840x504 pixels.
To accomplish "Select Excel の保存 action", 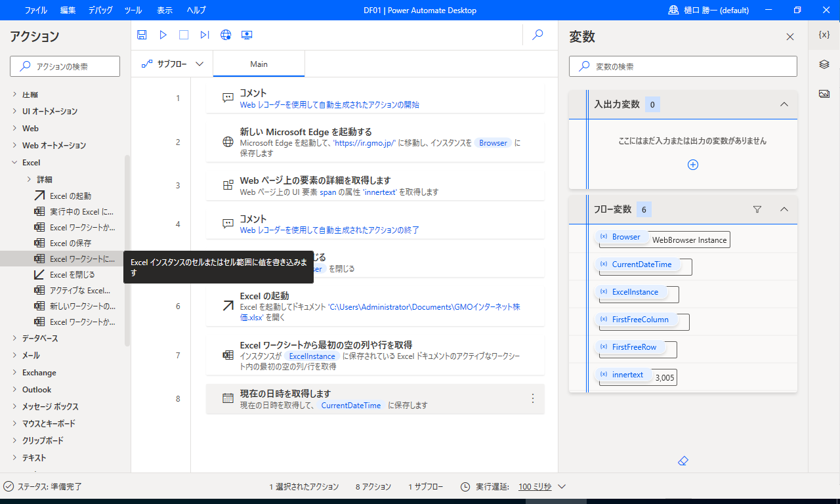I will click(x=62, y=243).
